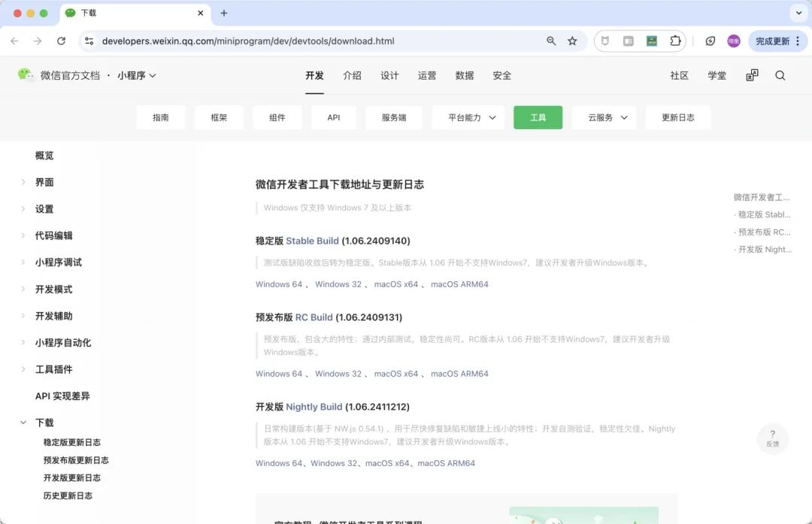This screenshot has height=524, width=812.
Task: Open the site search magnifier
Action: [x=780, y=76]
